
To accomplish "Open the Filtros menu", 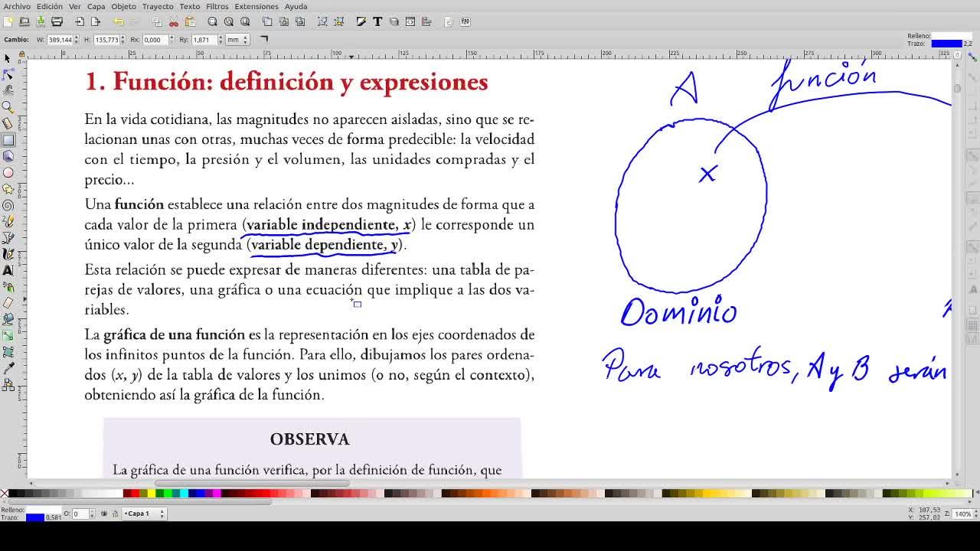I will [217, 6].
